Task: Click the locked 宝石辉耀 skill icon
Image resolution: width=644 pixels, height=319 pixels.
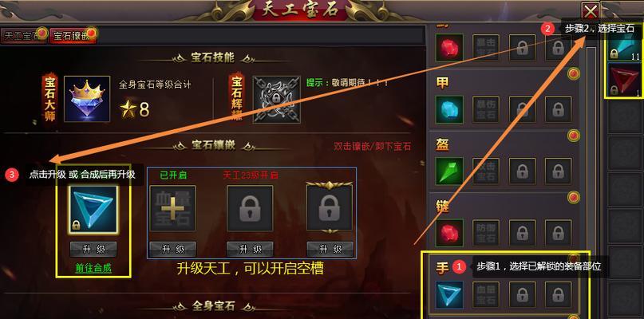Action: pyautogui.click(x=276, y=100)
